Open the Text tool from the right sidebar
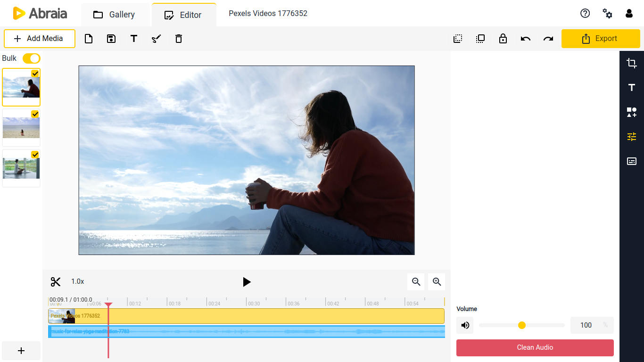Viewport: 644px width, 362px height. click(x=632, y=87)
